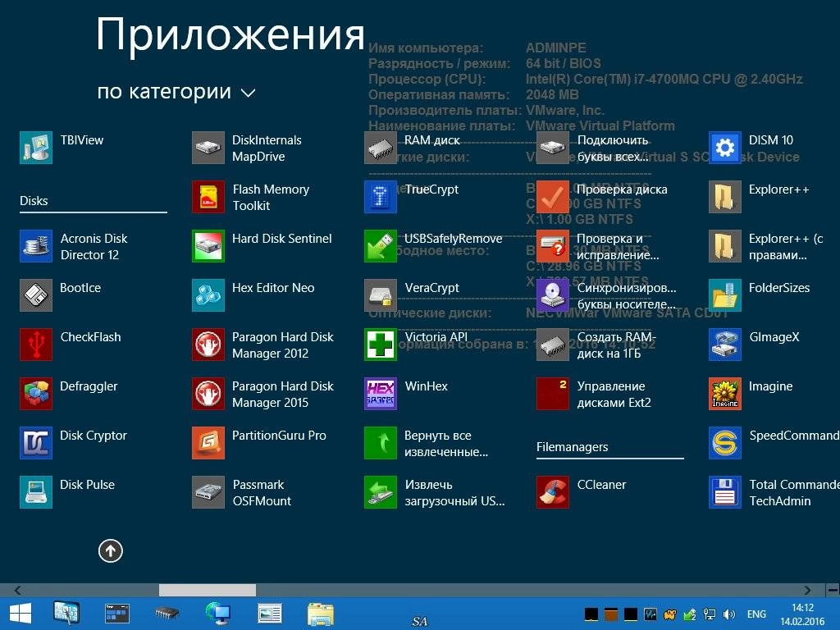Viewport: 840px width, 630px height.
Task: Launch VeraCrypt icon
Action: (x=381, y=295)
